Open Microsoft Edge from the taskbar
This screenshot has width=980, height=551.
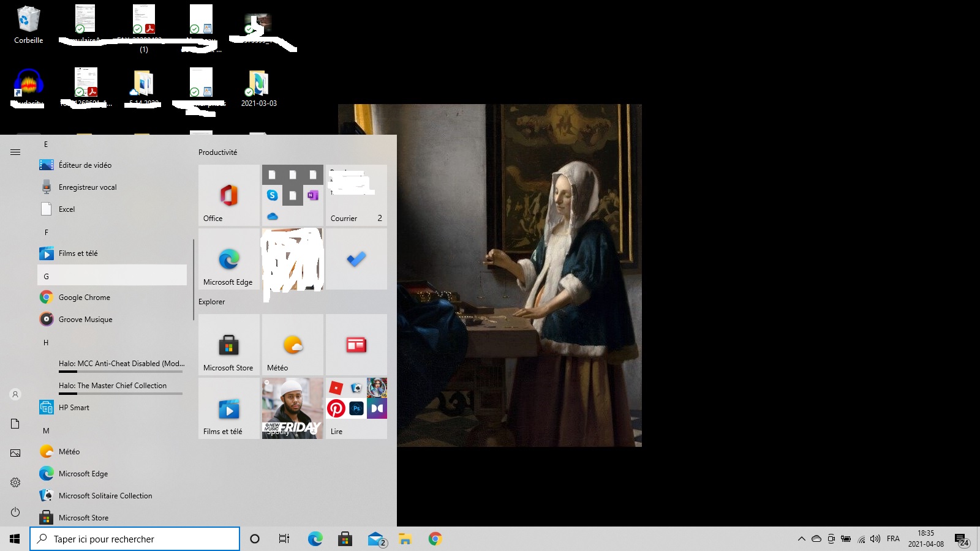coord(315,539)
